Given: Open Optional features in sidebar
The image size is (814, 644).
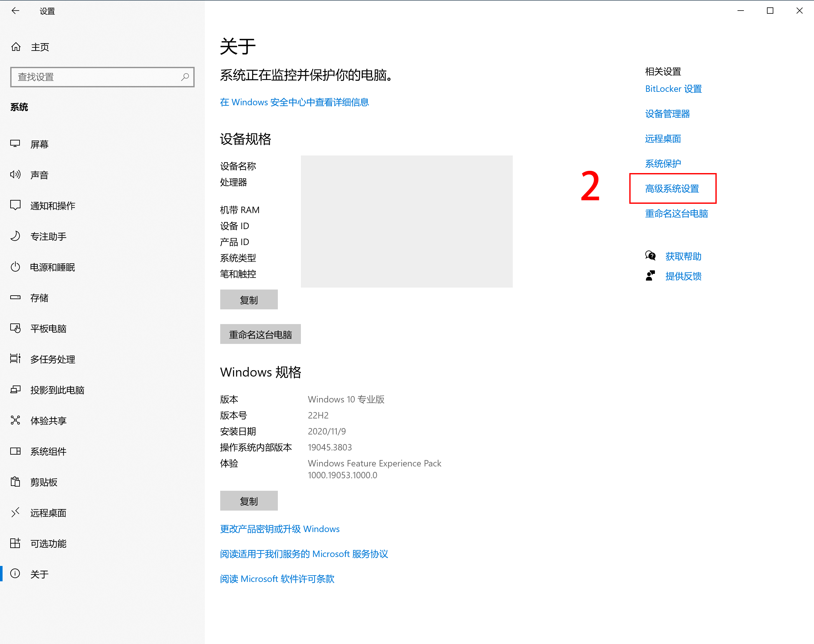Looking at the screenshot, I should click(x=48, y=543).
